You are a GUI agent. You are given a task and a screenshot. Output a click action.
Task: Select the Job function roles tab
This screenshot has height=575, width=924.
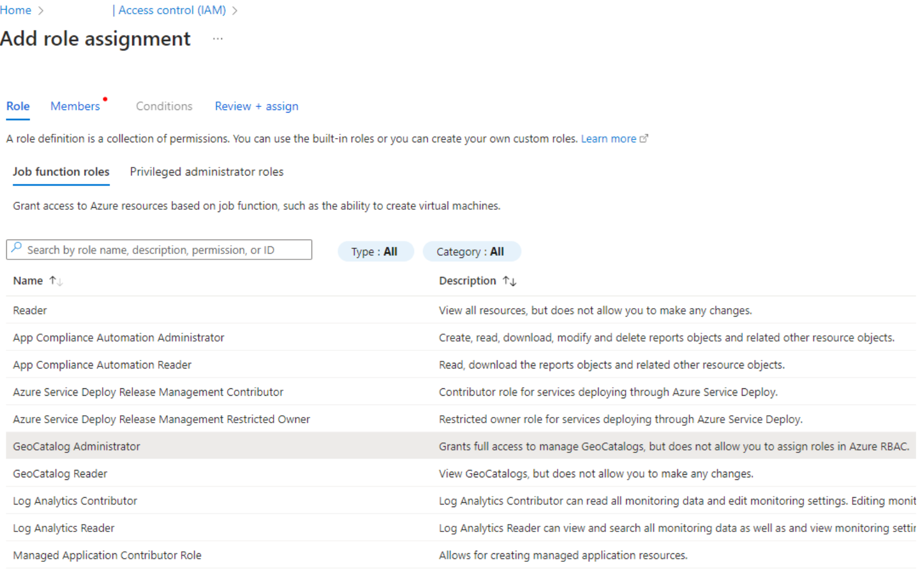tap(61, 172)
